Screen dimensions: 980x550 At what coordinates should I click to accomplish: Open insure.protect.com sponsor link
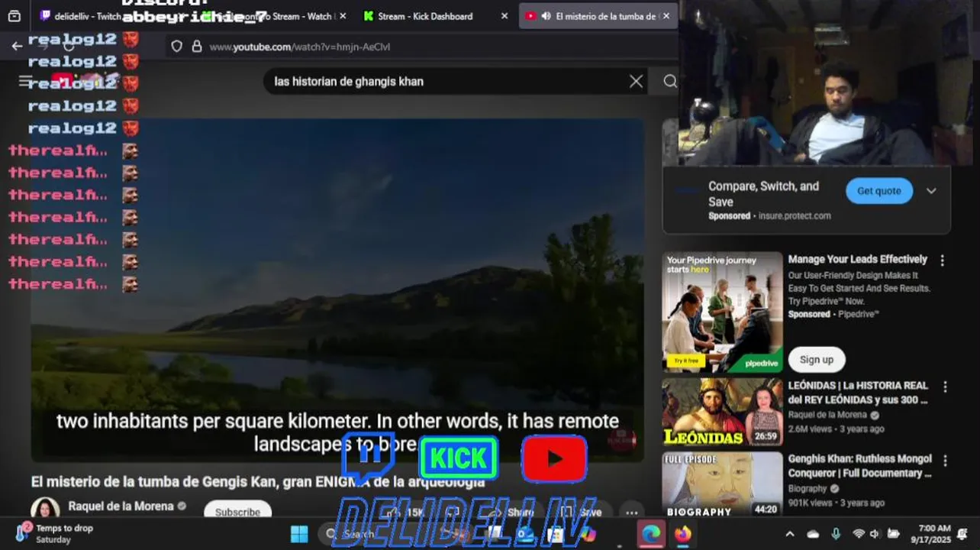click(x=795, y=216)
